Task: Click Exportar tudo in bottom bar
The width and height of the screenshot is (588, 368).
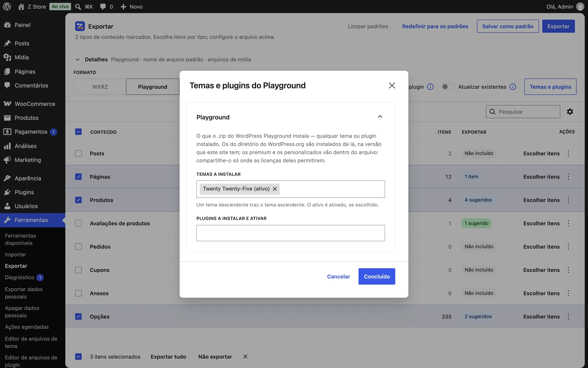Action: [168, 357]
